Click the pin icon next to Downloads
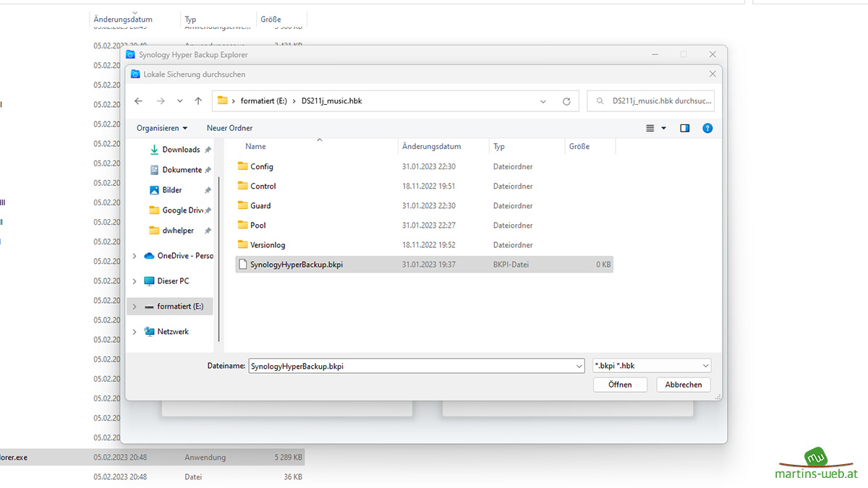Image resolution: width=868 pixels, height=488 pixels. pos(208,150)
